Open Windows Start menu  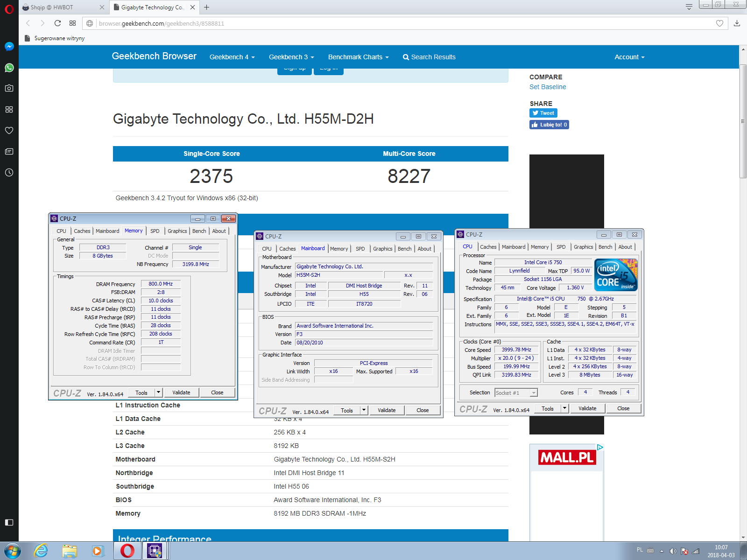[x=12, y=551]
